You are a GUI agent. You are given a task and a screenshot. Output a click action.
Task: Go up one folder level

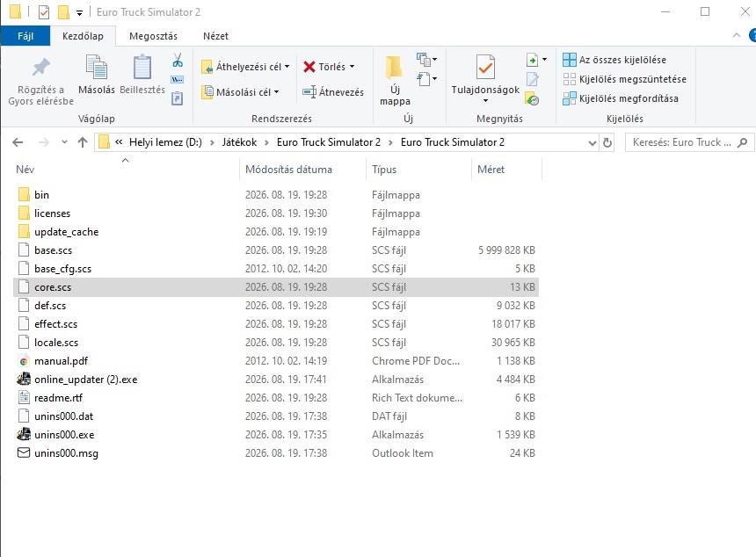click(x=83, y=142)
